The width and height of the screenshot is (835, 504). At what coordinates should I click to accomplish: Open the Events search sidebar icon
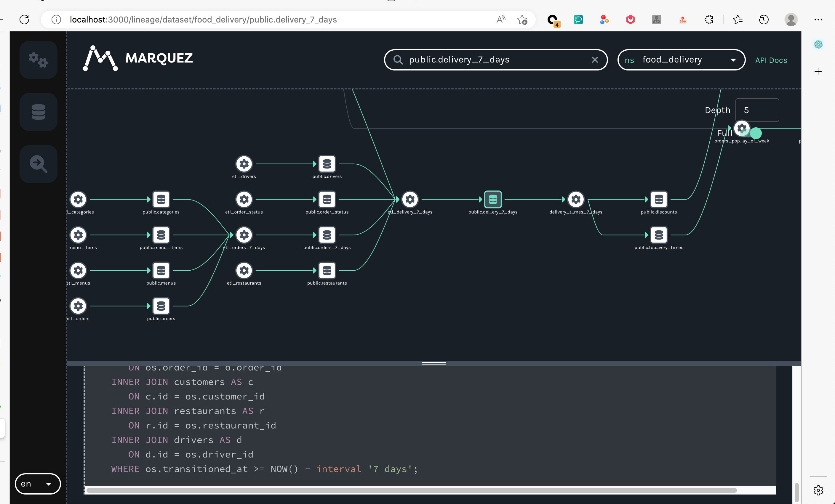point(38,164)
